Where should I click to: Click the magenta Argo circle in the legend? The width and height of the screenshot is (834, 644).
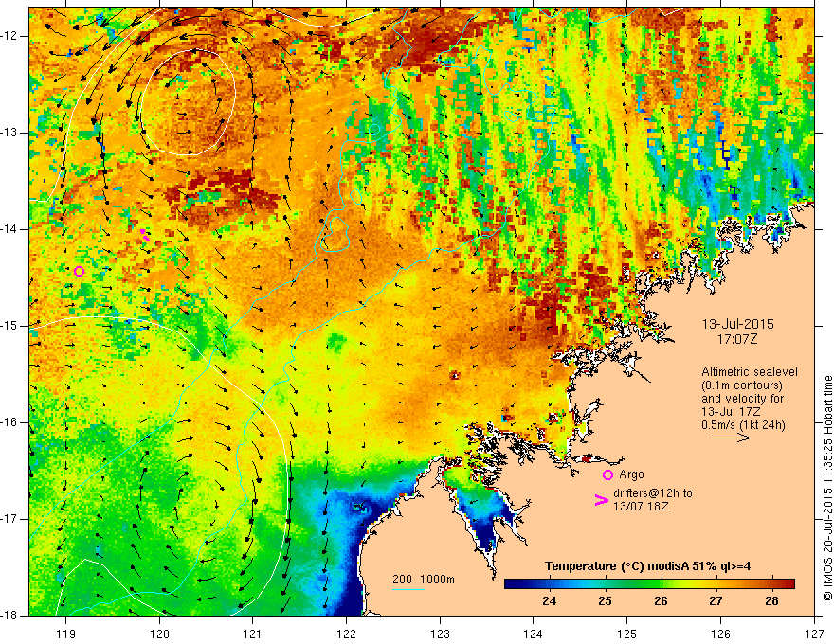pyautogui.click(x=607, y=475)
